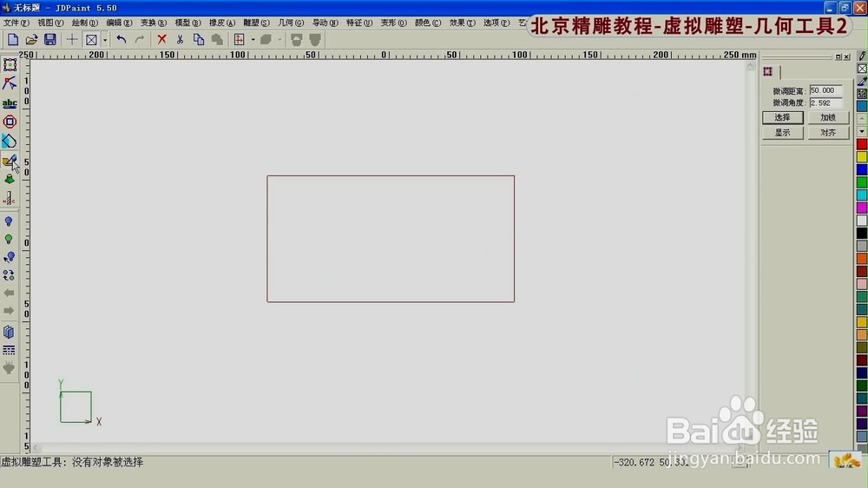Select the selection tool in left sidebar
This screenshot has height=488, width=868.
point(10,65)
